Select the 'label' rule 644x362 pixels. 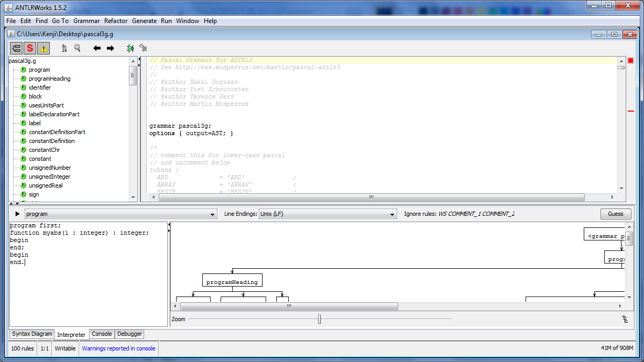pyautogui.click(x=35, y=123)
